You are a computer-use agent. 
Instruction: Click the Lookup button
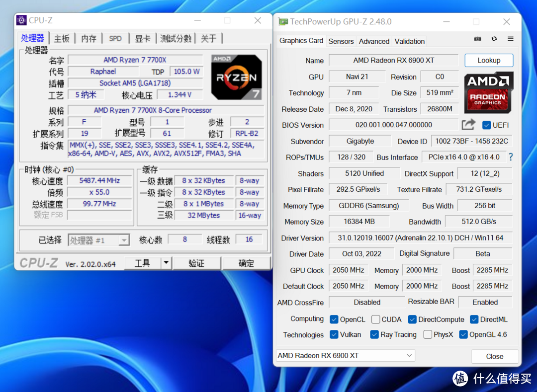pos(489,60)
